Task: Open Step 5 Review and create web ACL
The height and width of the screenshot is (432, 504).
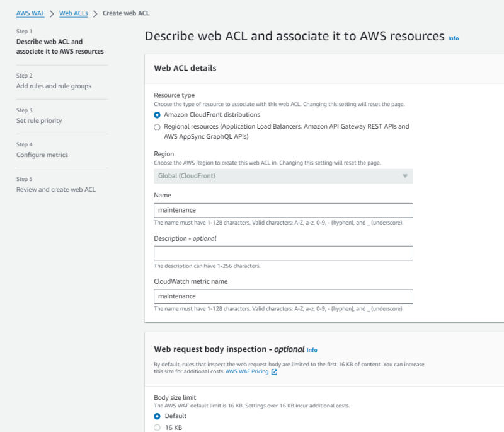Action: (56, 189)
